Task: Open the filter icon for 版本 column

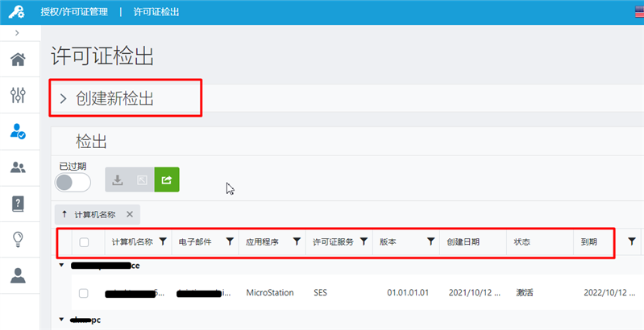Action: pos(431,241)
